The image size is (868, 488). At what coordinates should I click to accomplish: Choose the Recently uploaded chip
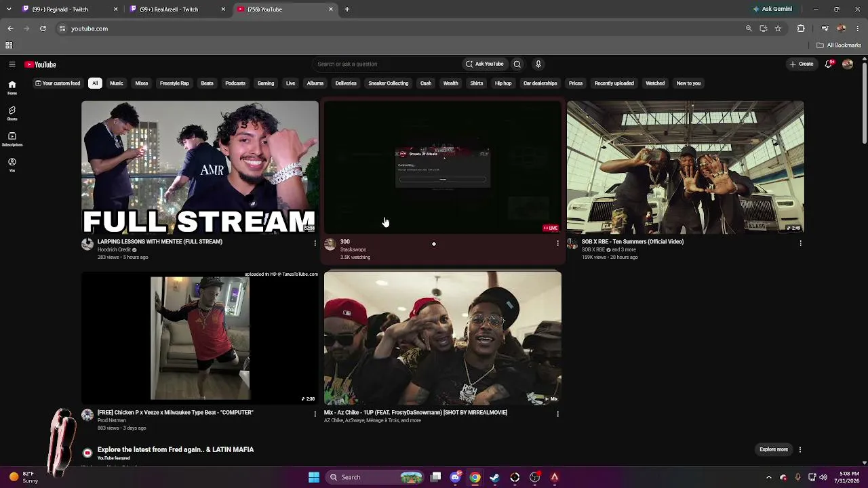click(x=614, y=83)
